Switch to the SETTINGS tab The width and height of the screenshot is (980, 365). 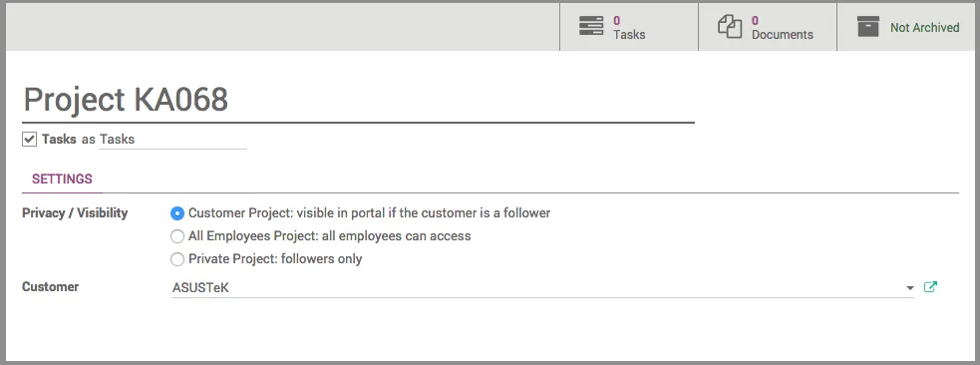coord(62,179)
